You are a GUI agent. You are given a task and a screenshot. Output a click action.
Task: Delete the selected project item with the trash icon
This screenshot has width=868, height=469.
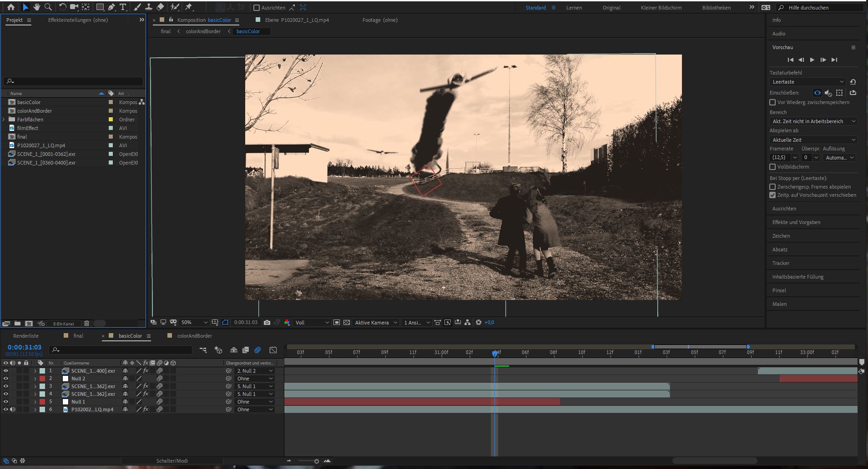(86, 324)
